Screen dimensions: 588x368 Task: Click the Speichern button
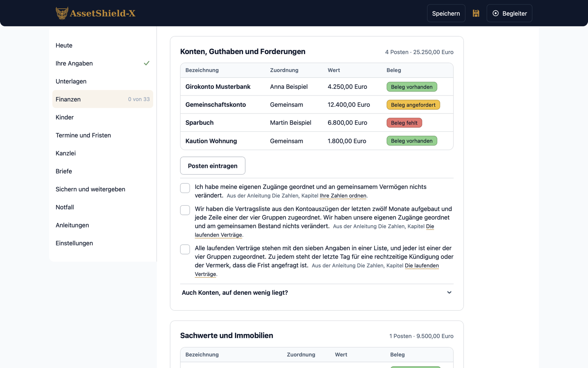click(x=446, y=13)
